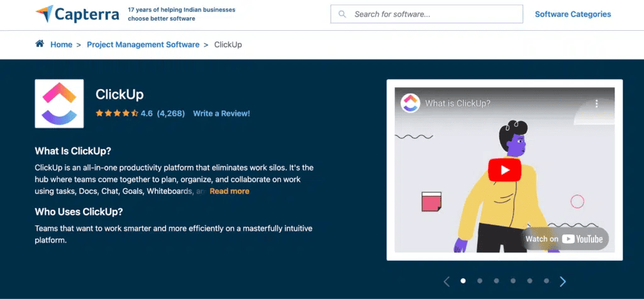The width and height of the screenshot is (644, 299).
Task: Click the ClickUp product logo
Action: pyautogui.click(x=59, y=104)
